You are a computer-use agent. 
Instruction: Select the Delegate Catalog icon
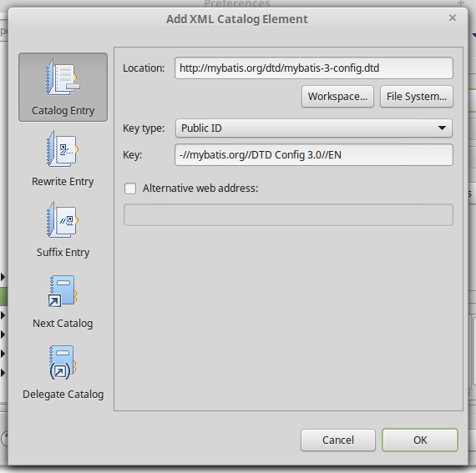click(63, 362)
